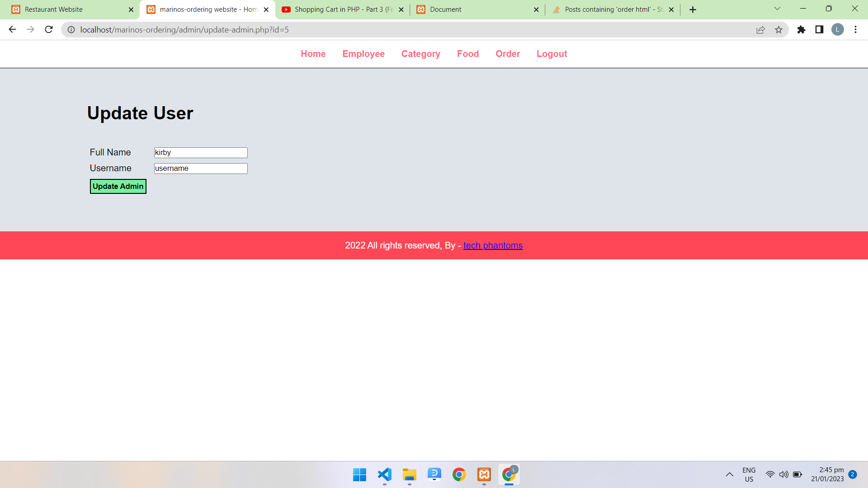This screenshot has width=868, height=488.
Task: Open Visual Studio Code from taskbar
Action: (384, 474)
